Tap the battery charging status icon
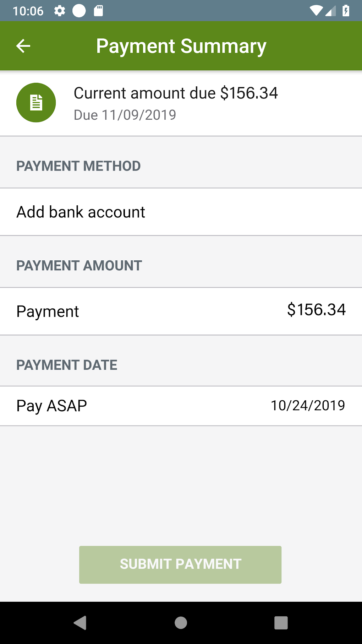Image resolution: width=362 pixels, height=644 pixels. click(x=346, y=11)
